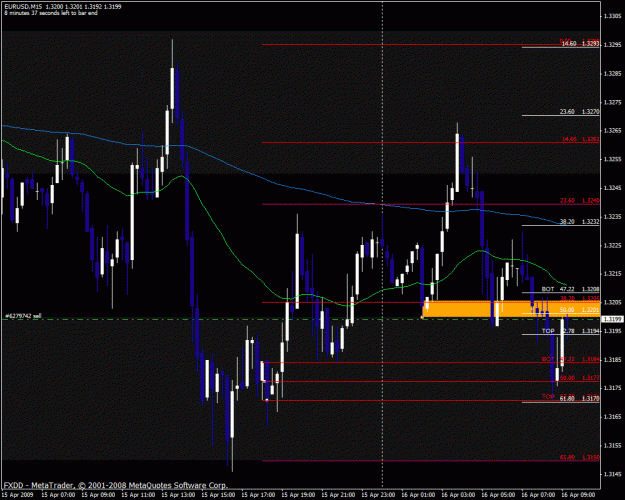Click the 1.3225 price axis label
The image size is (625, 500).
point(613,245)
